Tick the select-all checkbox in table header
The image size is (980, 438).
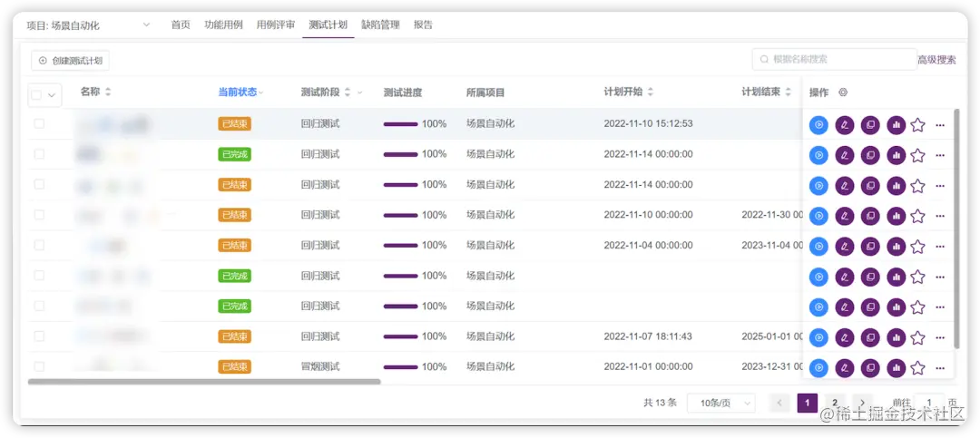[x=37, y=95]
